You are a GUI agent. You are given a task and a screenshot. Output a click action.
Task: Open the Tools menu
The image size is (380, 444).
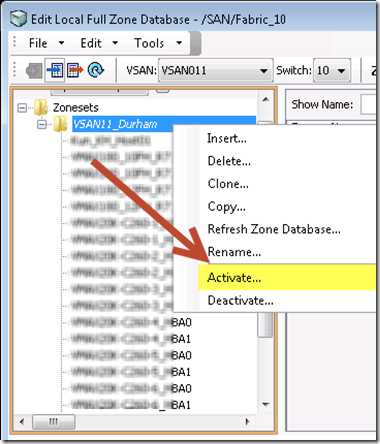tap(158, 43)
